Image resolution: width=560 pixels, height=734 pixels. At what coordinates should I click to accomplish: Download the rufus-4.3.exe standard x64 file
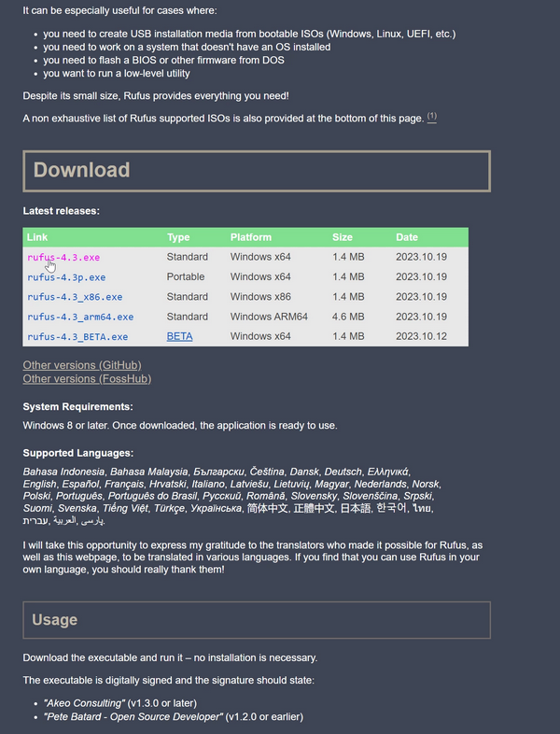63,257
